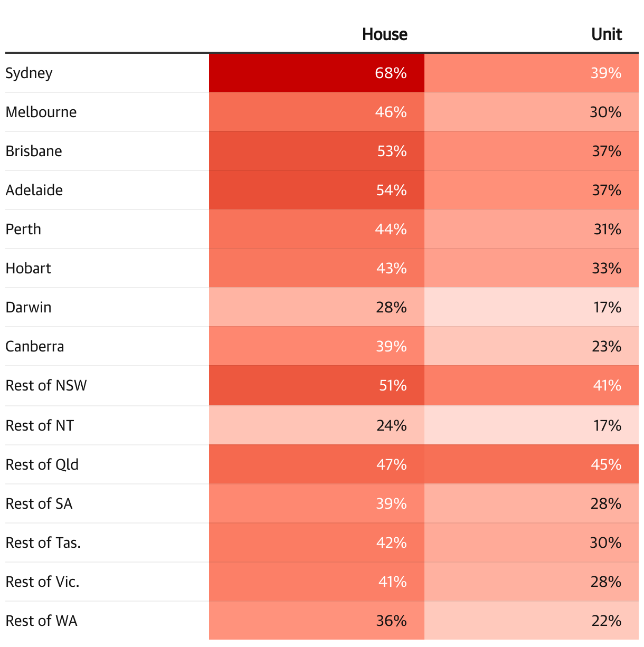Click the Rest of NSW label

point(46,385)
